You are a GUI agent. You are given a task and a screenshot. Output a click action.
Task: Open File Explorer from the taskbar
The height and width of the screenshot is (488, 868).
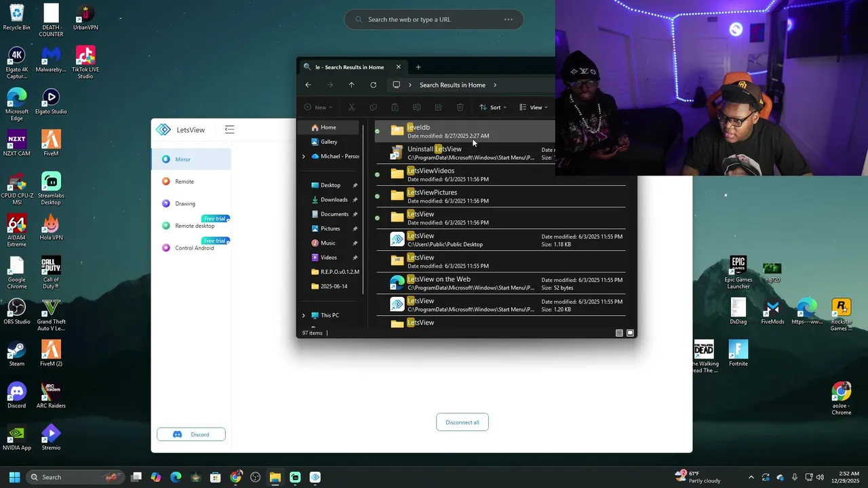point(275,477)
